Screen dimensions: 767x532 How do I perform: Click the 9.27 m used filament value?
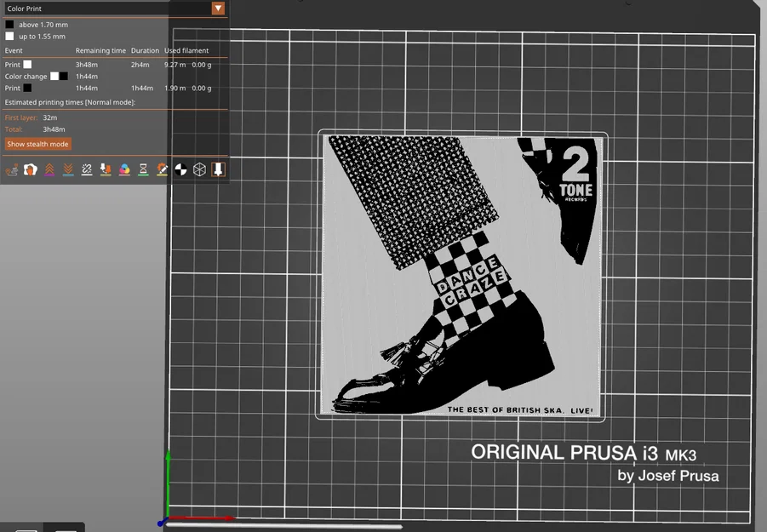point(175,65)
